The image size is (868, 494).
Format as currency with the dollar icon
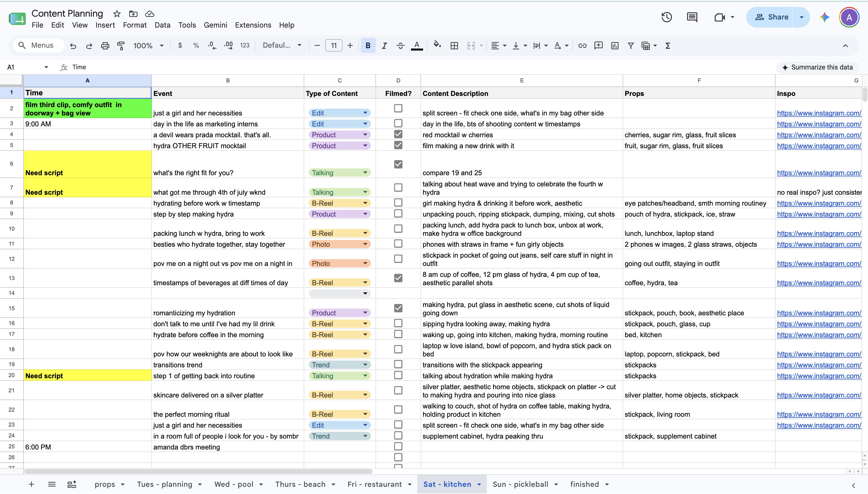(180, 45)
